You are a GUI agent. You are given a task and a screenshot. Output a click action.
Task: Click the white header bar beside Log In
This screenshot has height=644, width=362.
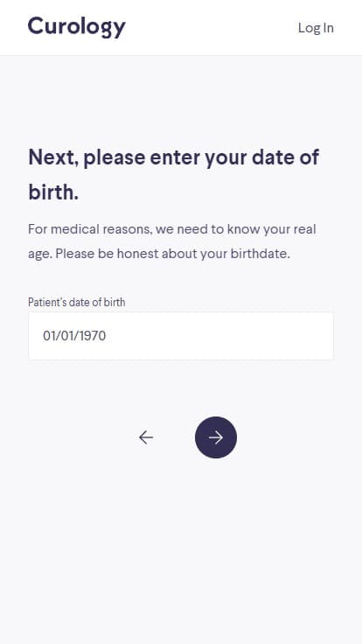tap(212, 27)
